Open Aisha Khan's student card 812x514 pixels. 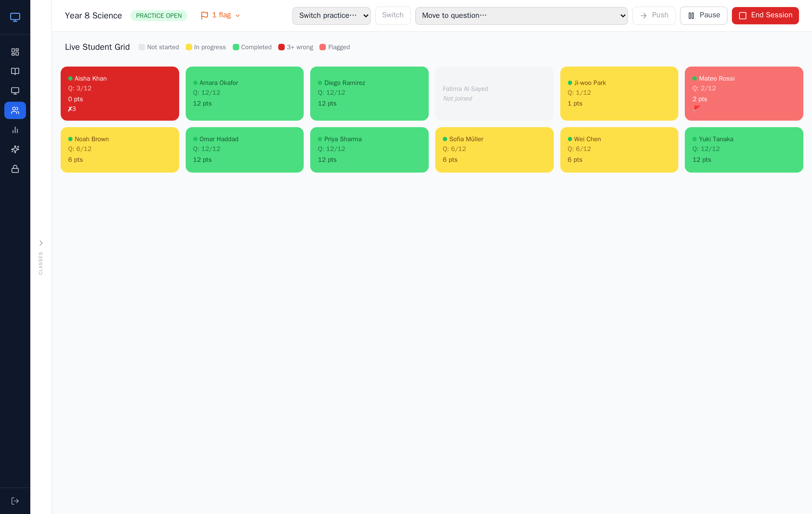point(120,93)
